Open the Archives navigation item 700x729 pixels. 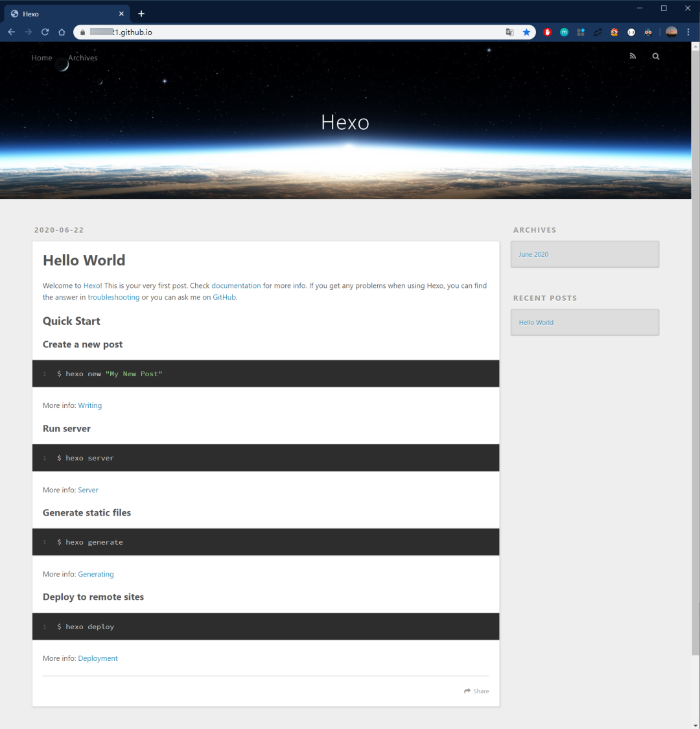(x=83, y=58)
